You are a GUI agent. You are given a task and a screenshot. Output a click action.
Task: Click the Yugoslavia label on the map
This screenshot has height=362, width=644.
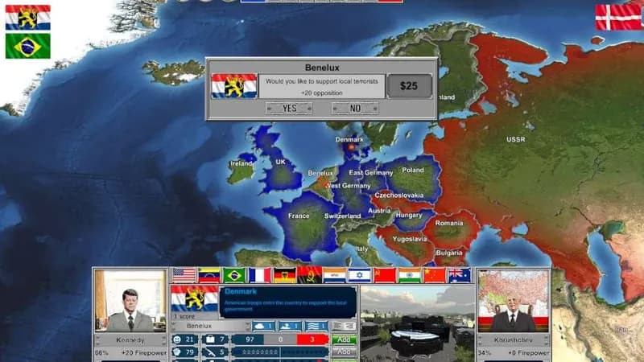(410, 238)
